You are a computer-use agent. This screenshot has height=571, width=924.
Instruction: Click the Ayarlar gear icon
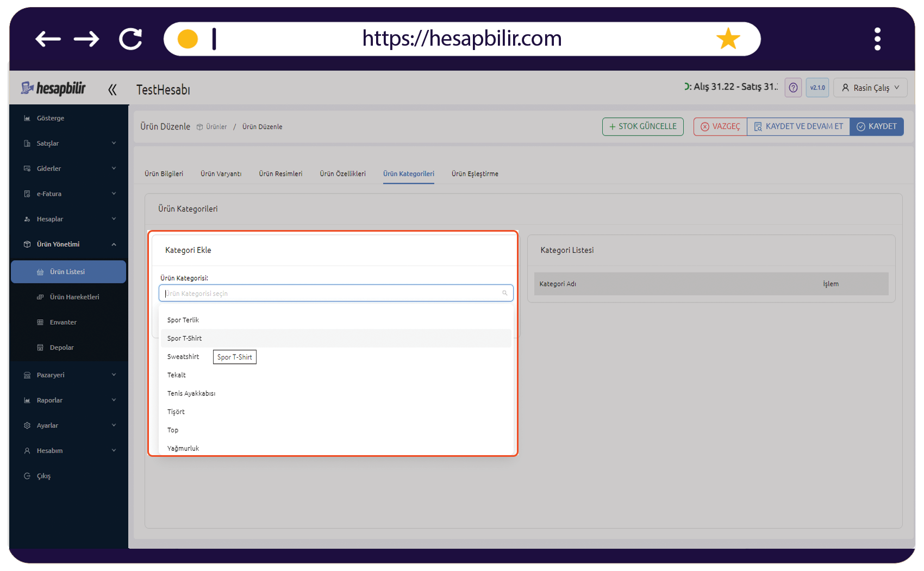(x=27, y=426)
